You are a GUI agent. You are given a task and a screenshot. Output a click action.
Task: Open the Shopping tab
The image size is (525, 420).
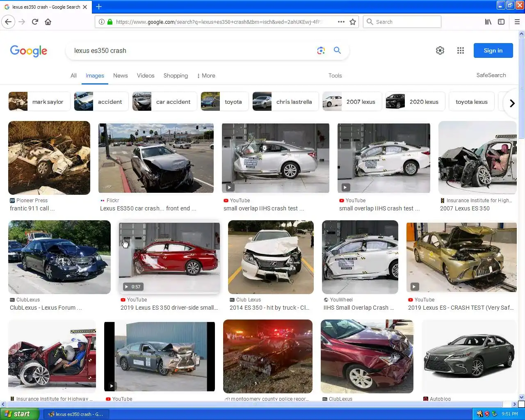click(176, 75)
